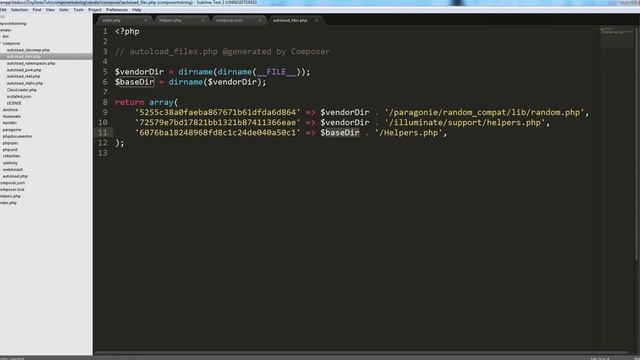Switch to the index.php tab
The image size is (640, 360).
(122, 20)
